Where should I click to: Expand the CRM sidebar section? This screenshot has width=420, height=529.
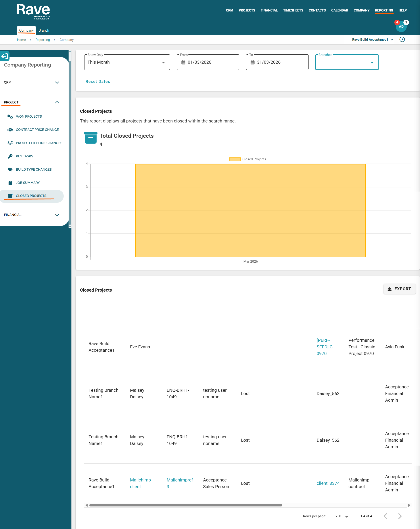[32, 82]
